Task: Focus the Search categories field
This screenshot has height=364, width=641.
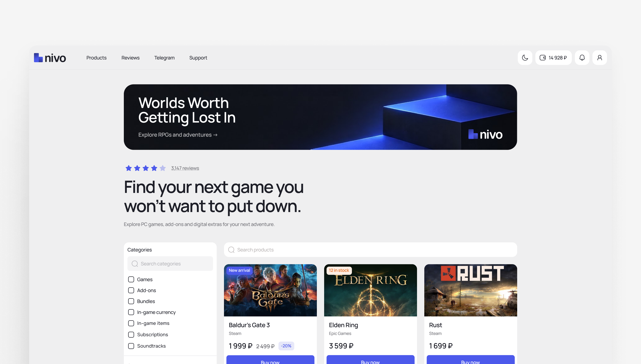Action: (x=170, y=264)
